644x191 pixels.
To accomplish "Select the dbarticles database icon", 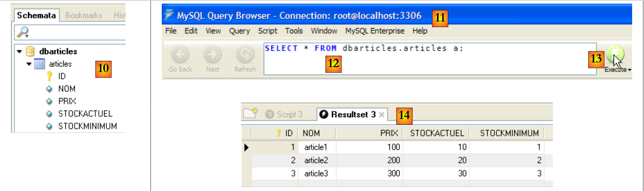I will pyautogui.click(x=30, y=51).
